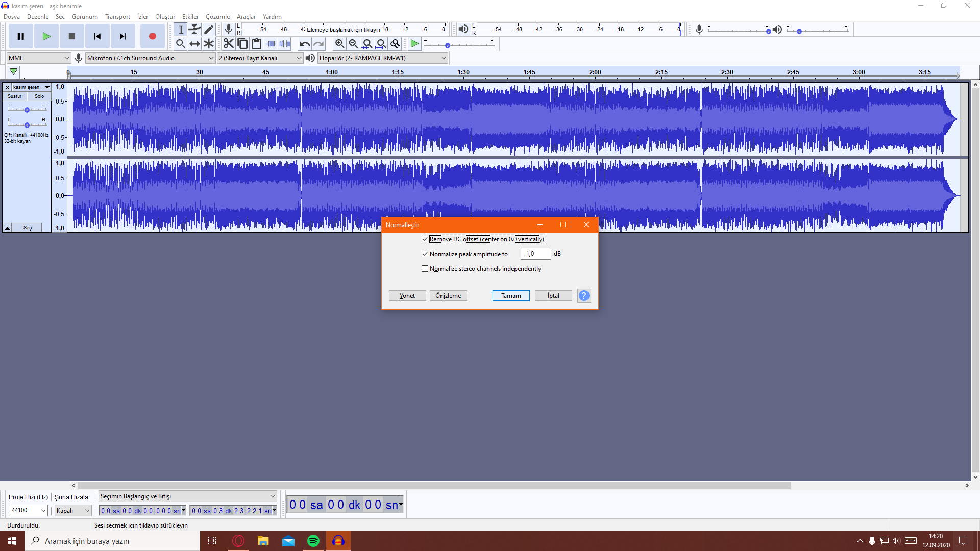Viewport: 980px width, 551px height.
Task: Collapse the track with the bottom arrow
Action: 8,228
